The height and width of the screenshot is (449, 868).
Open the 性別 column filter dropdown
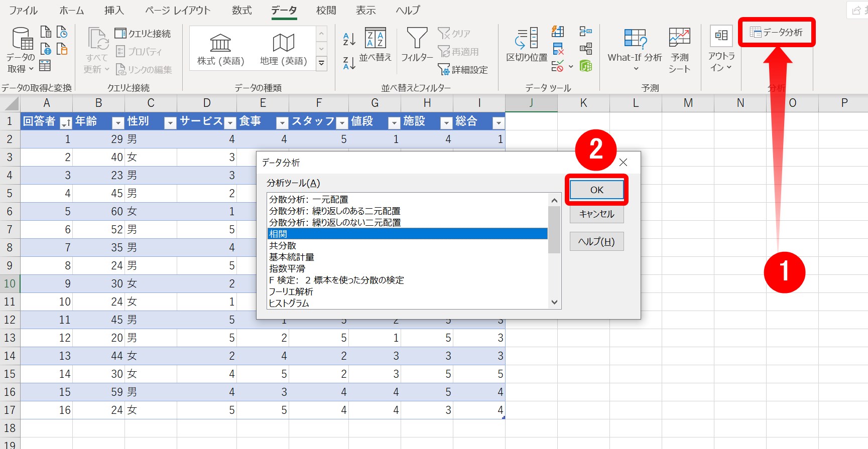(x=170, y=123)
